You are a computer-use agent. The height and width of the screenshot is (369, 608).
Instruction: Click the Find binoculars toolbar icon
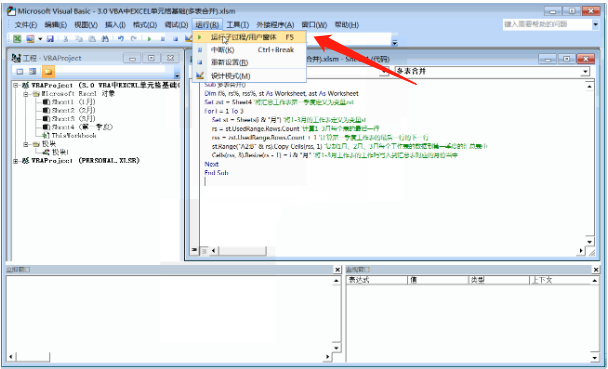coord(105,38)
